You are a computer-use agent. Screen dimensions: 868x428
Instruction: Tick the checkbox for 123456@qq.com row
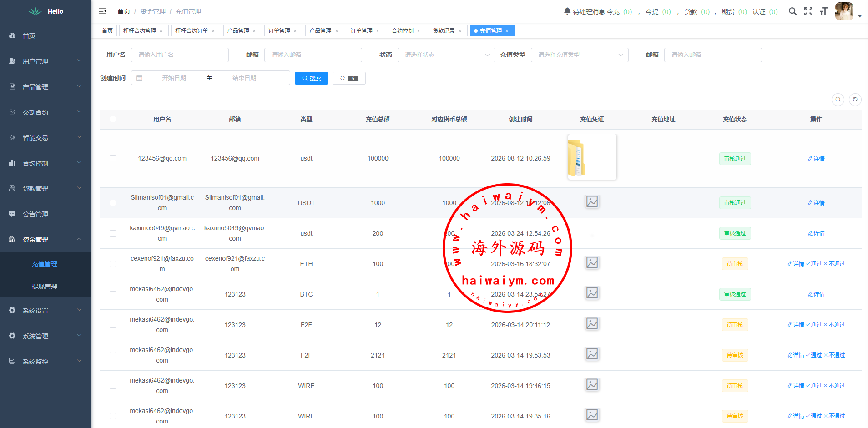[113, 158]
